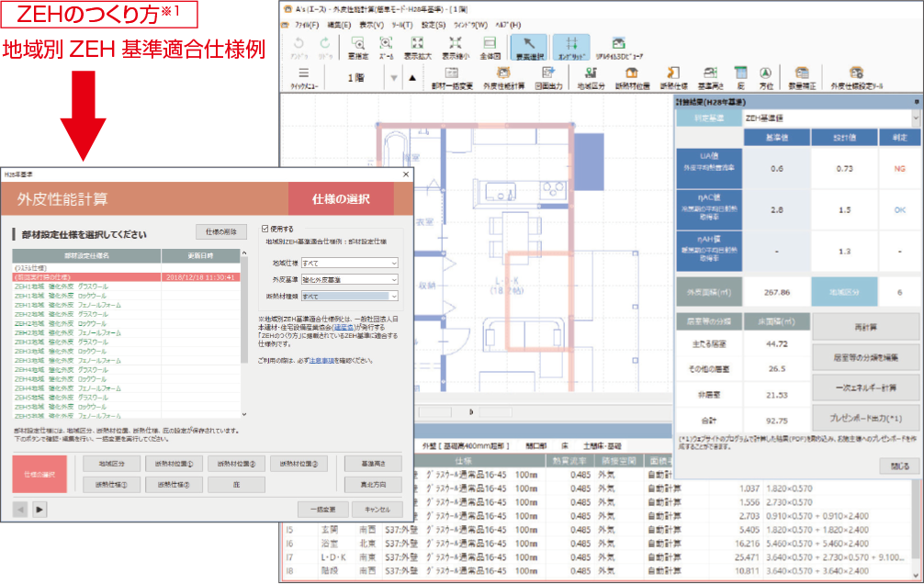Click the 図面出力 drawing output icon
The image size is (924, 584).
[x=548, y=77]
